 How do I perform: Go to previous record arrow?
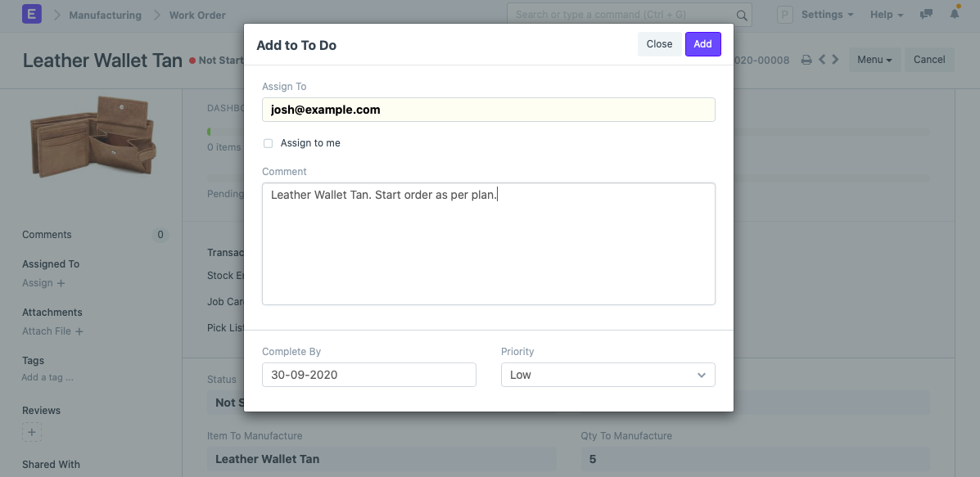click(x=822, y=59)
